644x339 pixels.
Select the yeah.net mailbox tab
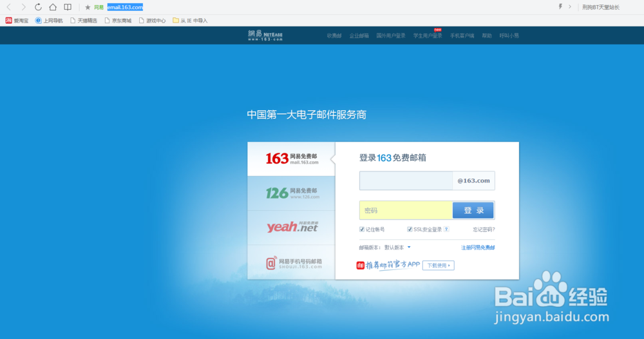point(291,228)
